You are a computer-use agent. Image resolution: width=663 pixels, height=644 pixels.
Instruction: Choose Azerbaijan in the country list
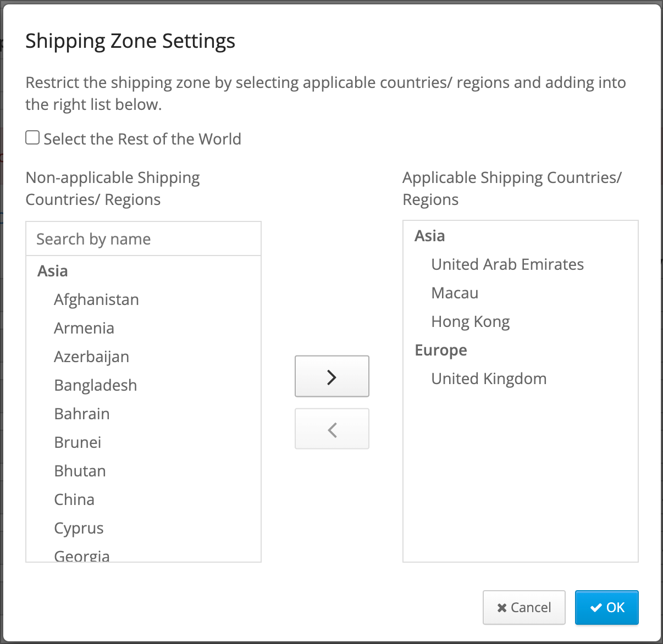[x=91, y=357]
